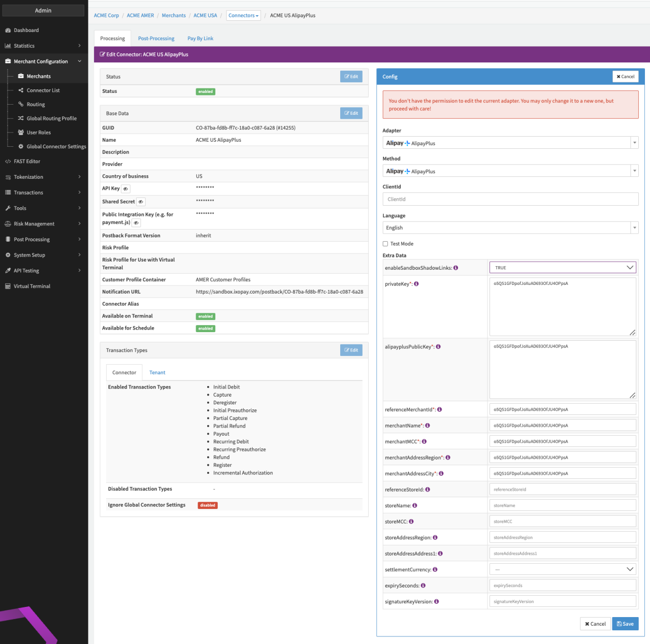Click the Global Routing Profile shuffle icon
The height and width of the screenshot is (644, 650).
[x=21, y=118]
